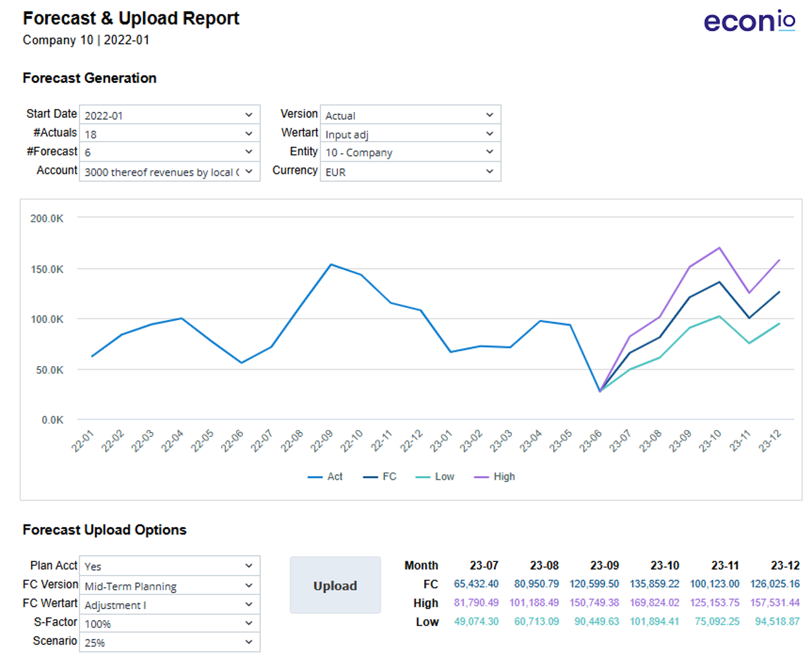
Task: Click the Upload button
Action: pos(335,585)
